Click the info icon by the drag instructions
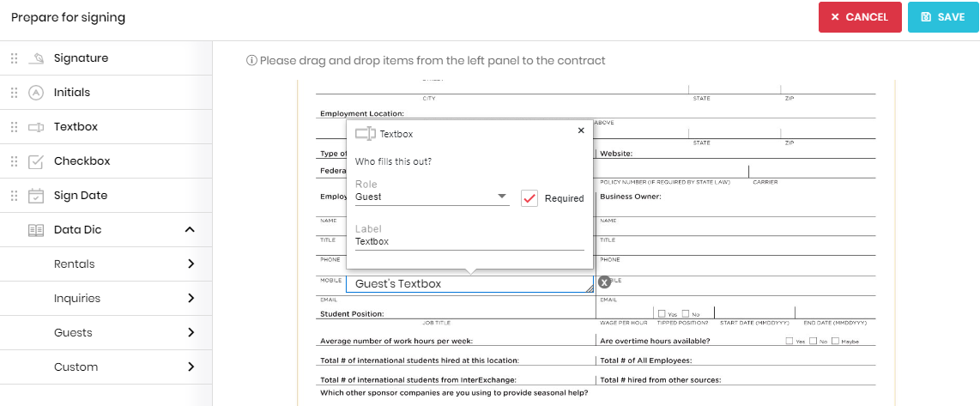This screenshot has height=406, width=980. 251,61
